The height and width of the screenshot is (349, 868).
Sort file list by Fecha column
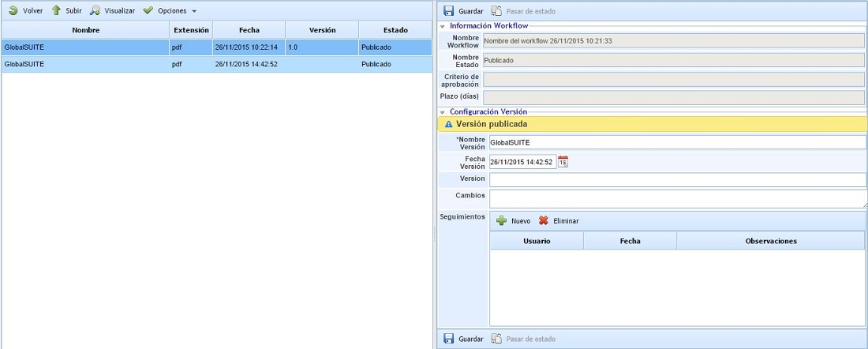(x=249, y=30)
